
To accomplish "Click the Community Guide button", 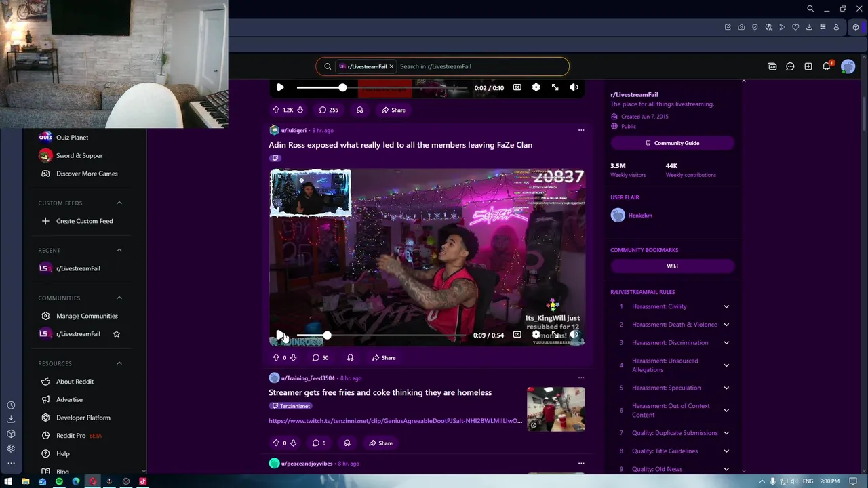I will [672, 143].
